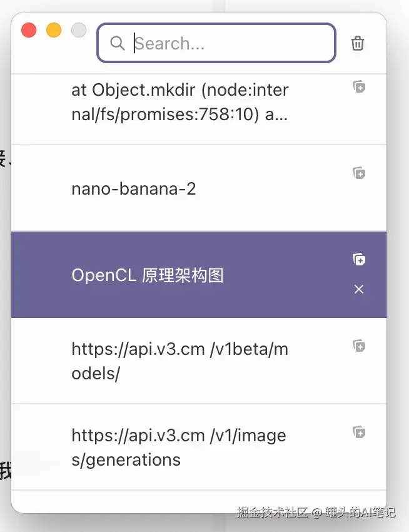Copy the highlighted OpenCL entry using its icon
409x532 pixels.
(x=359, y=259)
